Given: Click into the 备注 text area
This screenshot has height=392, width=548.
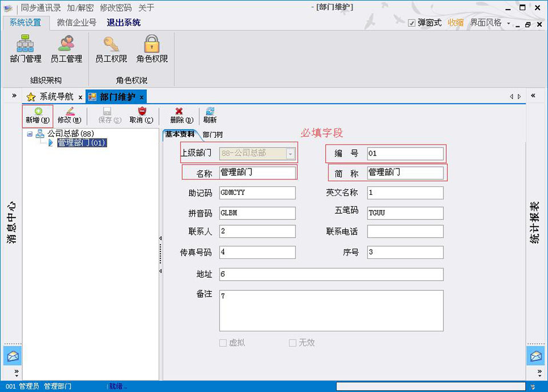Looking at the screenshot, I should click(x=331, y=310).
